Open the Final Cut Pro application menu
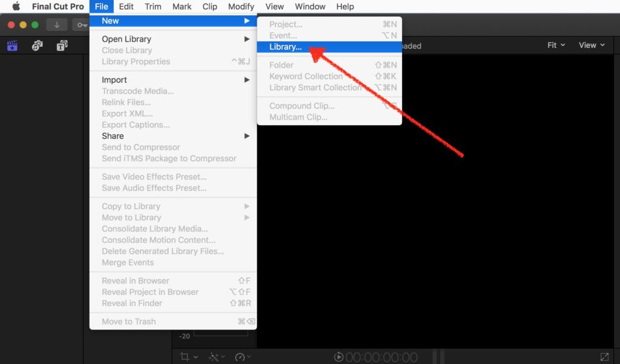This screenshot has width=620, height=364. click(58, 6)
